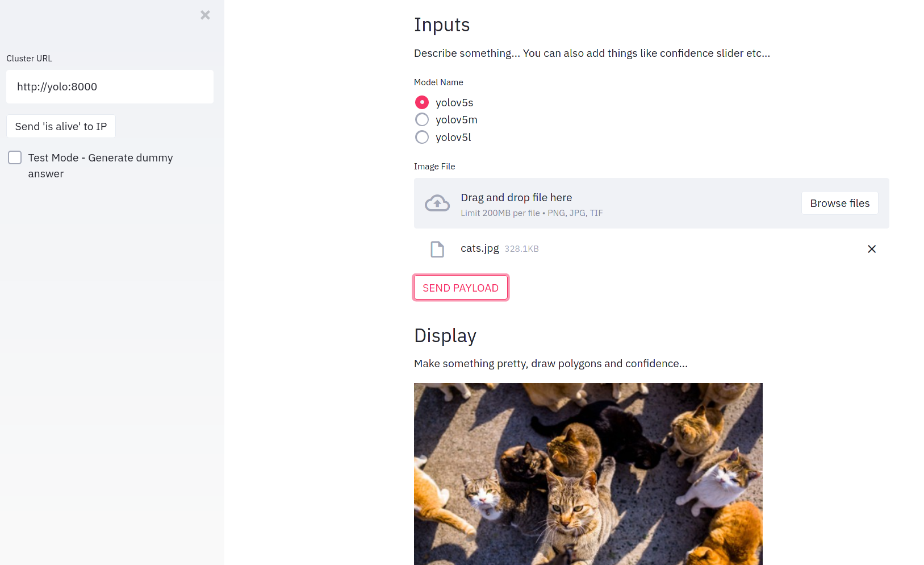
Task: Click the Image File label
Action: [434, 167]
